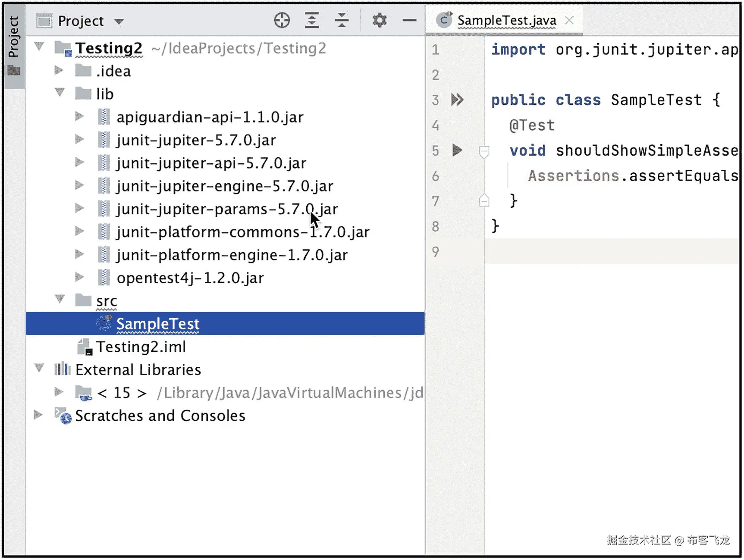Image resolution: width=744 pixels, height=560 pixels.
Task: Select Testing2.iml file in the tree
Action: point(141,347)
